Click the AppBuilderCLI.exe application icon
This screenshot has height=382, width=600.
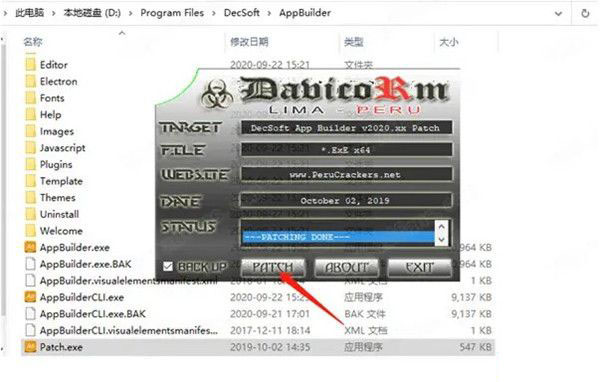[30, 297]
